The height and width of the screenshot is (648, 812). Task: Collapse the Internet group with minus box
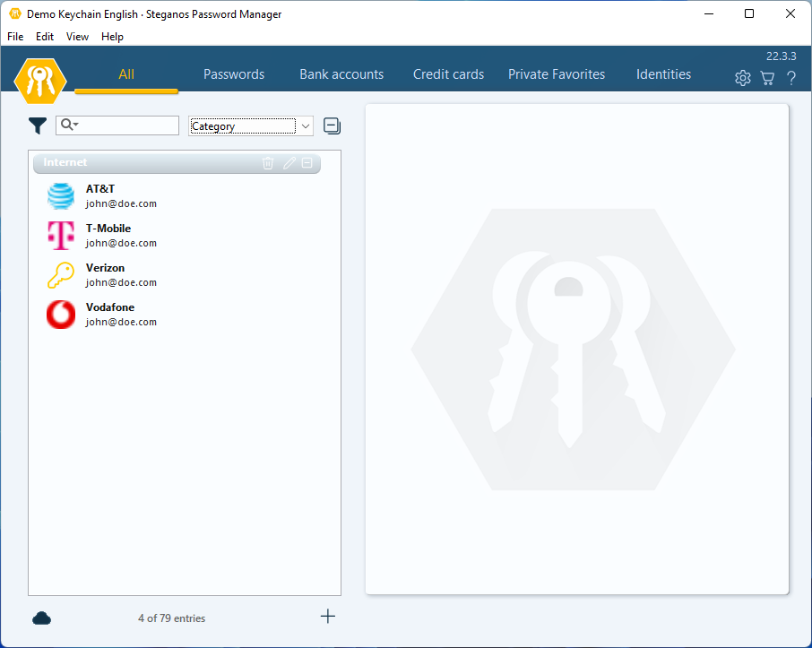click(x=307, y=162)
